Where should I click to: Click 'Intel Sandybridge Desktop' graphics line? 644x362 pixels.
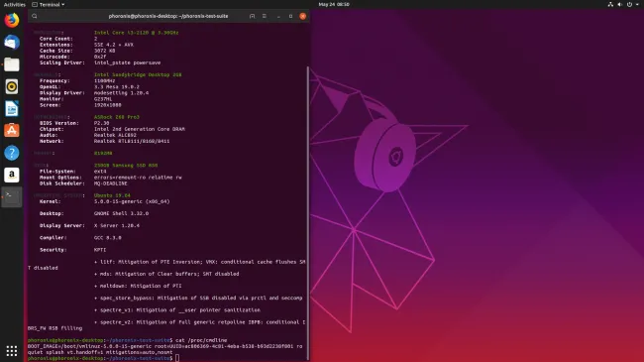[138, 74]
